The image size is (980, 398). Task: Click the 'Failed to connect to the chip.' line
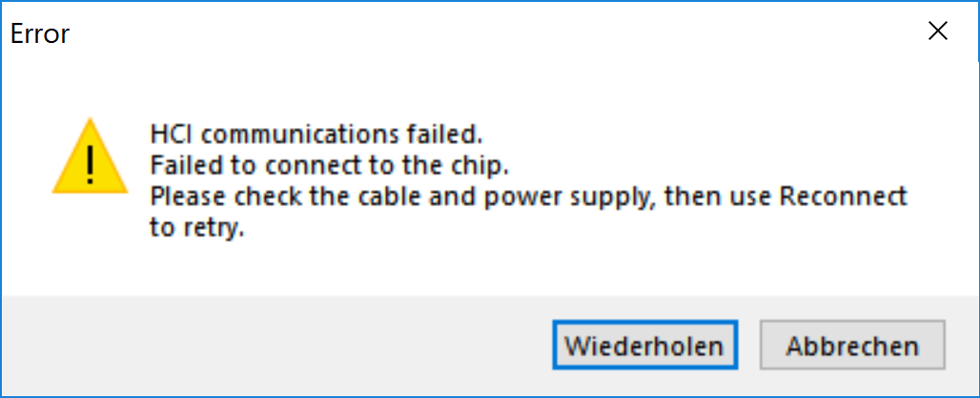pos(330,165)
